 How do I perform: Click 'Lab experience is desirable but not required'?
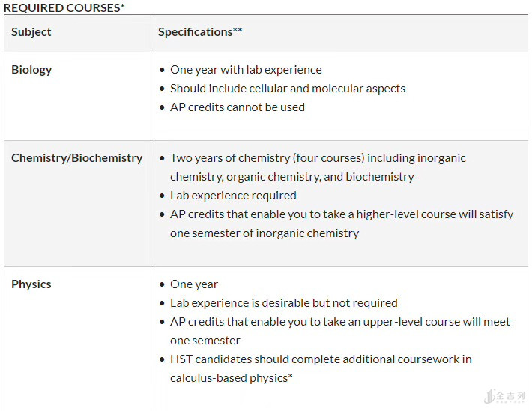click(x=284, y=303)
